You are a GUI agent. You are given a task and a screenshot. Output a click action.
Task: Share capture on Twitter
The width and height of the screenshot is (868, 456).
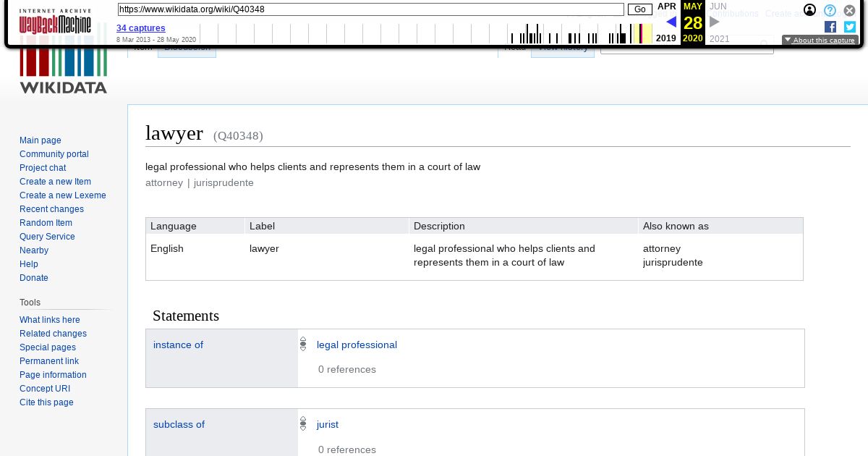(850, 27)
